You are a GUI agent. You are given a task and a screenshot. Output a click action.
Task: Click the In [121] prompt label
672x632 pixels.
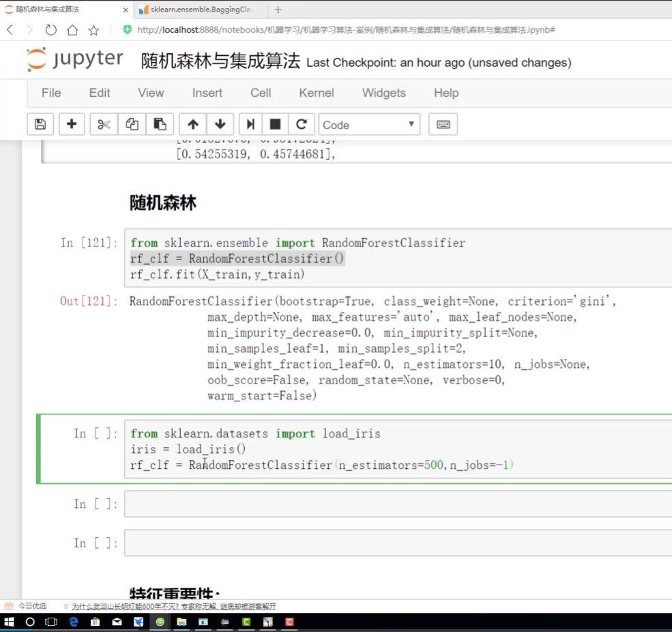[89, 243]
